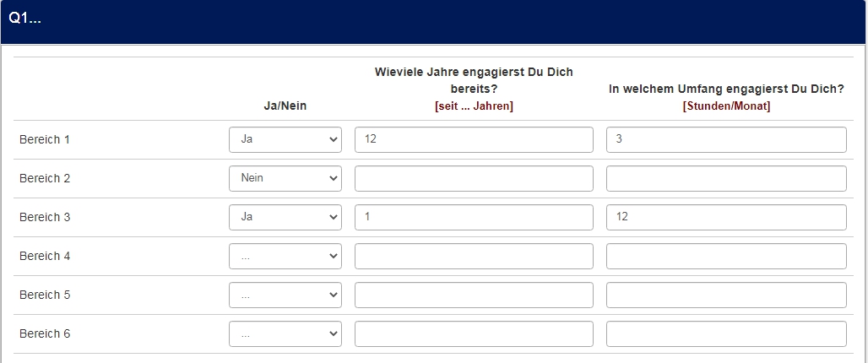Screen dimensions: 868x363
Task: Select the hours field containing 3 for Bereich 1
Action: tap(726, 139)
